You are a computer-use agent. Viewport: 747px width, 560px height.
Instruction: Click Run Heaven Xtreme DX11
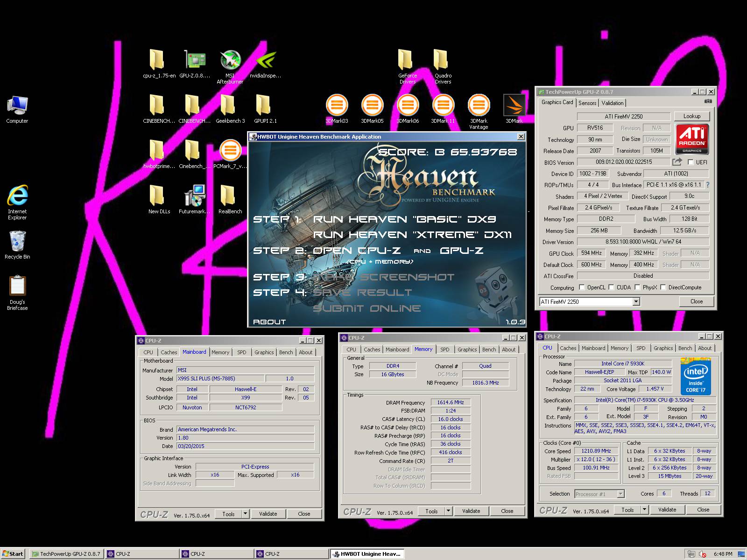point(412,235)
